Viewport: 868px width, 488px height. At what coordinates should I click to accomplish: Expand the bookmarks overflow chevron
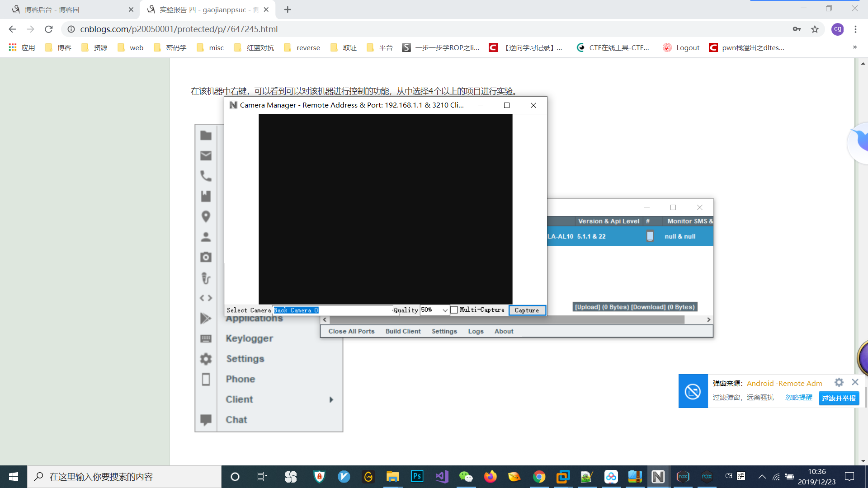pos(854,47)
